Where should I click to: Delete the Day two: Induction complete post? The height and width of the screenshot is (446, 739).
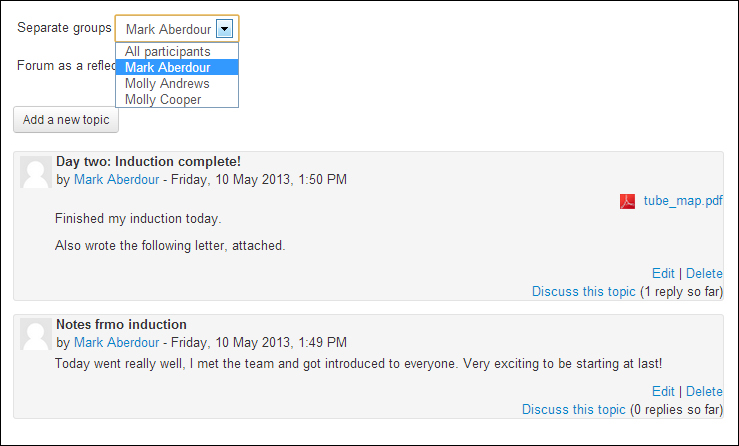704,273
